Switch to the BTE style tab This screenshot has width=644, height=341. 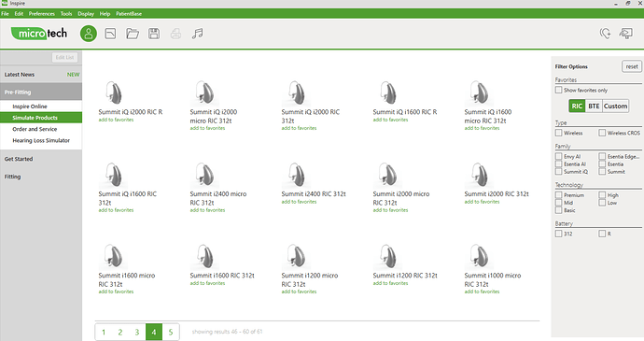click(x=594, y=107)
